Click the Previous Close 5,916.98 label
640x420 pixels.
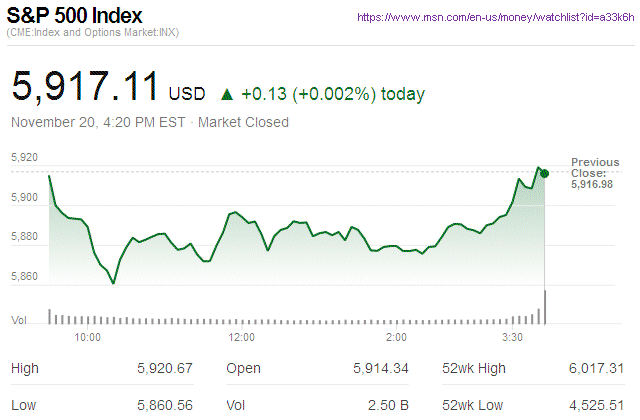594,173
